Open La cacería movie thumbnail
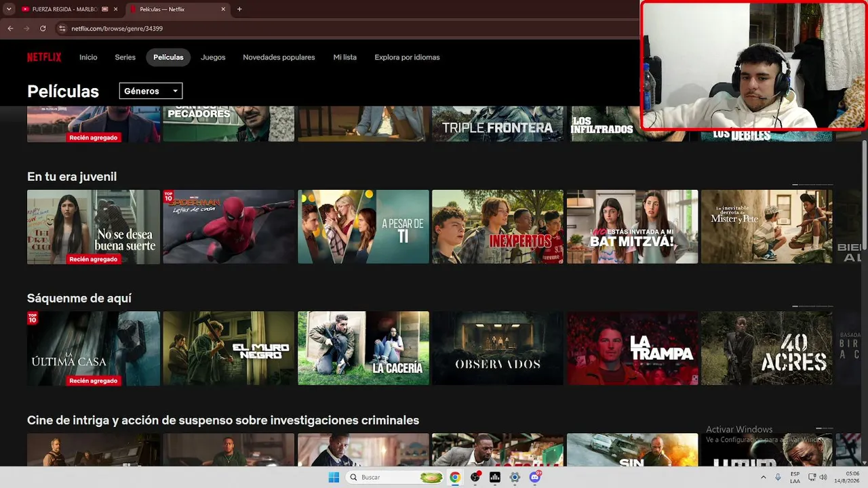 (363, 348)
